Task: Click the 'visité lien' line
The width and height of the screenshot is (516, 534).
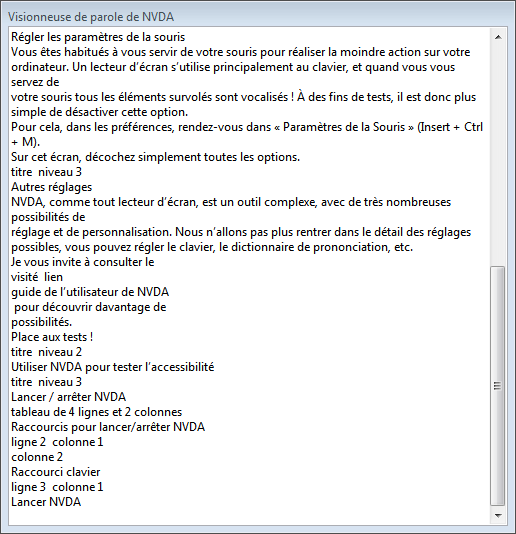Action: point(37,277)
